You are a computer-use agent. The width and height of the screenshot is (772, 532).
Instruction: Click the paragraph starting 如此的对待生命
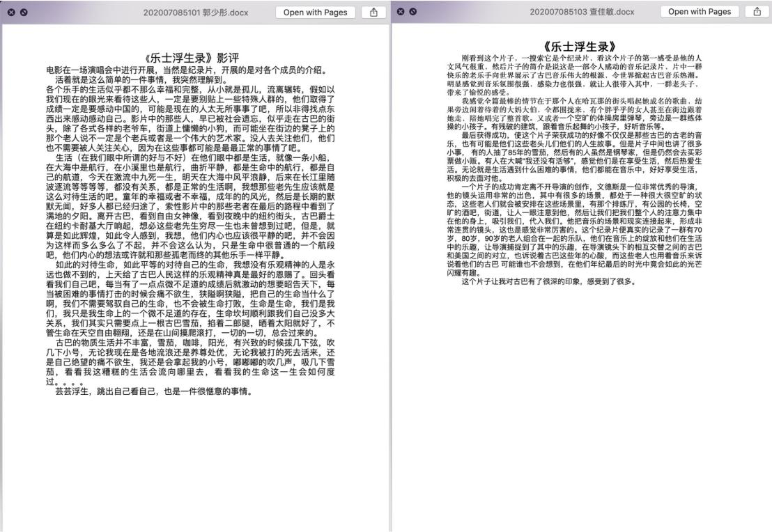190,303
